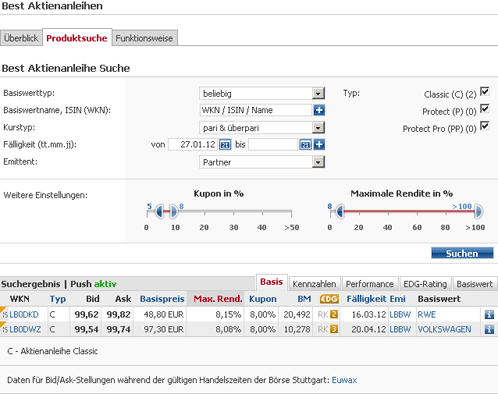The height and width of the screenshot is (394, 498).
Task: Click the orange flag marker on LB0DKD row
Action: (x=3, y=309)
